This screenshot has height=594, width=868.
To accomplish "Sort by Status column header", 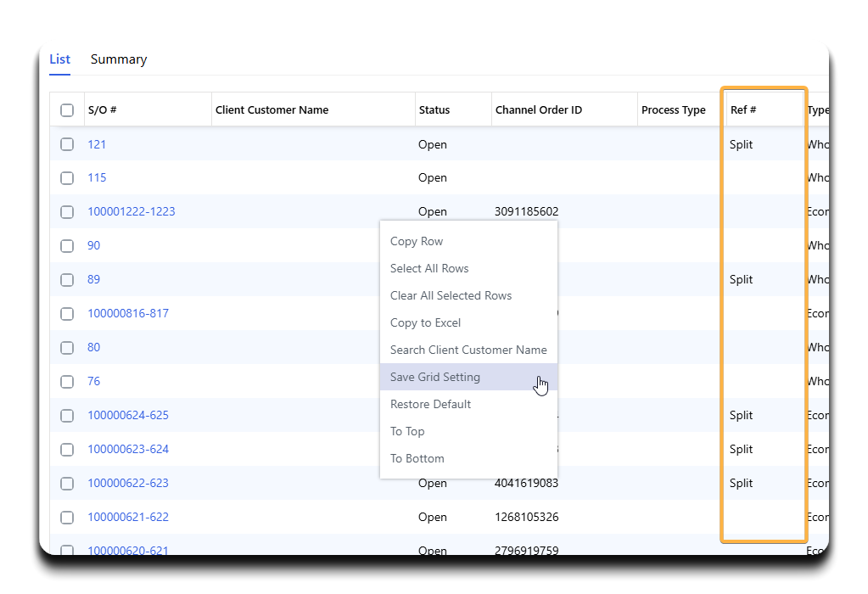I will (434, 110).
